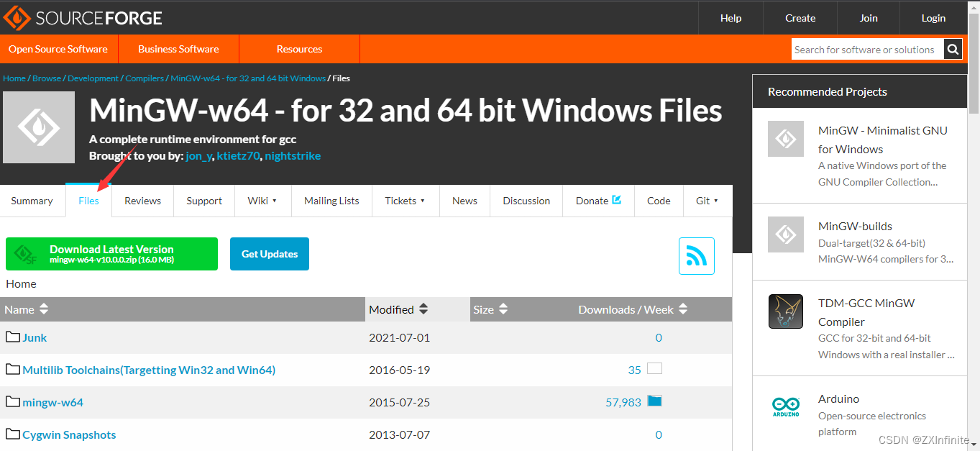Click the 35 downloads count
The height and width of the screenshot is (451, 980).
pyautogui.click(x=634, y=370)
